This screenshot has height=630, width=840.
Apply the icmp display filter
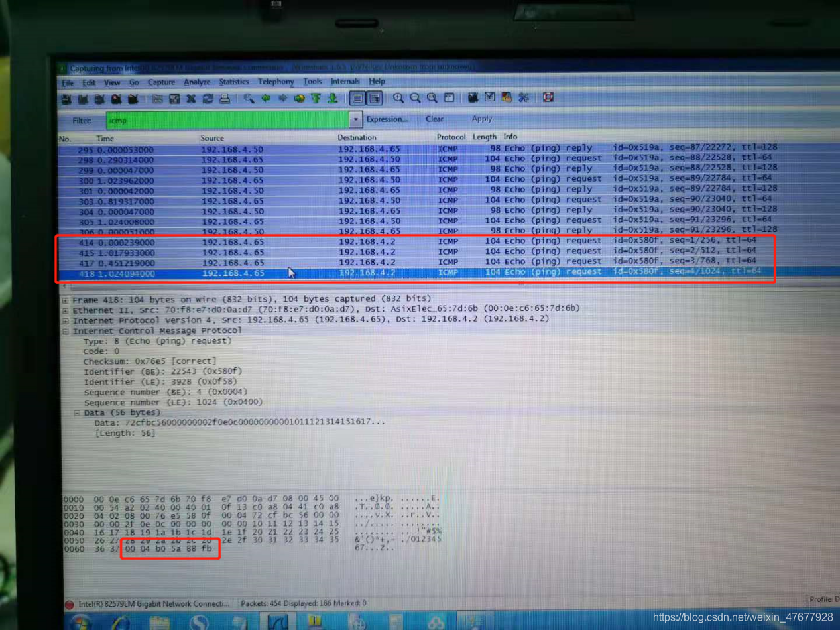click(482, 119)
